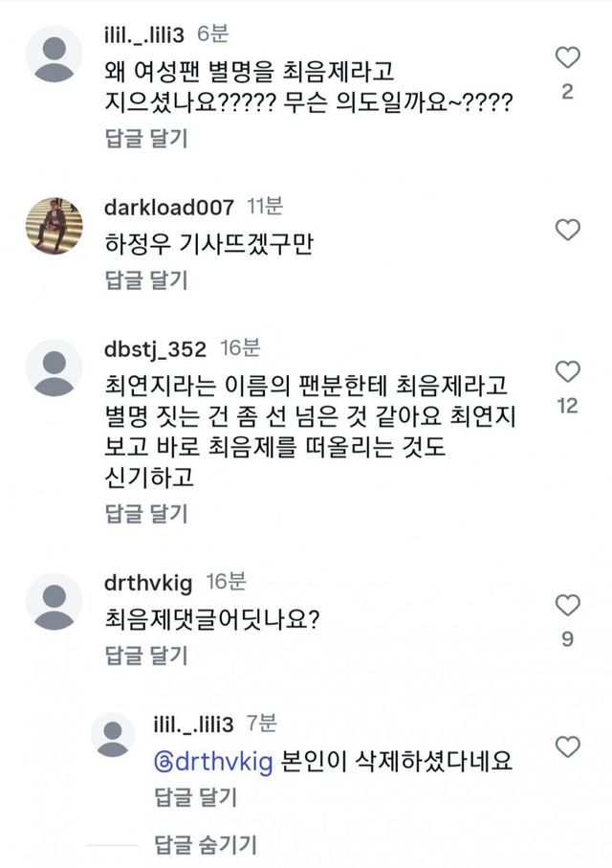
Task: Click 답글 달기 under ilil._.lili3's top comment
Action: pyautogui.click(x=145, y=138)
